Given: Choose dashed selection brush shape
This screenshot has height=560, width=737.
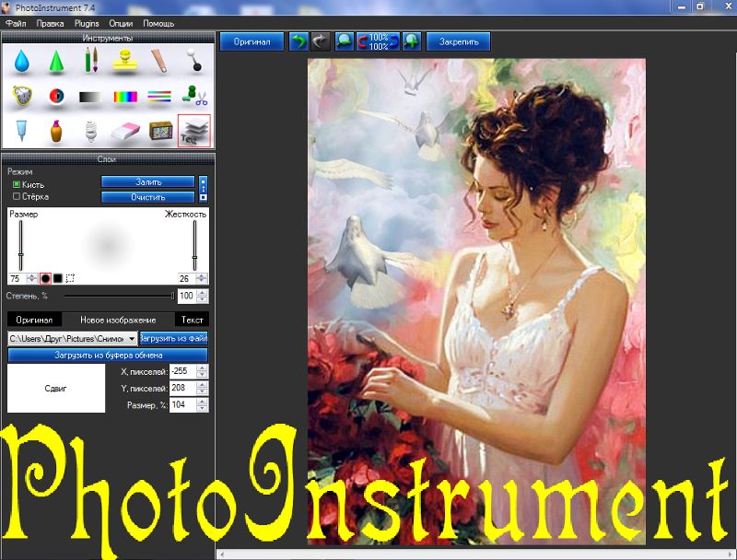Looking at the screenshot, I should (x=70, y=278).
